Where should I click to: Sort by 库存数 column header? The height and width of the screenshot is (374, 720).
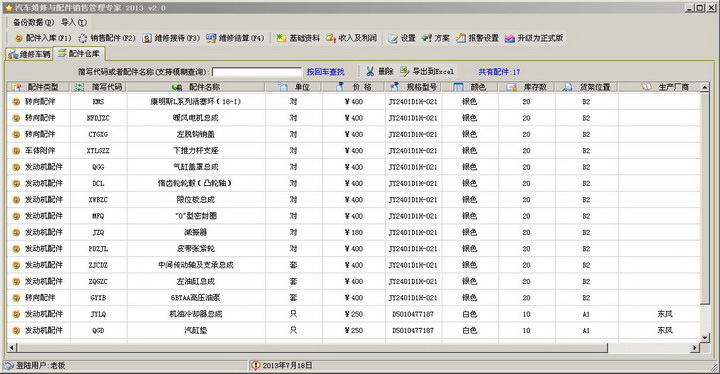(527, 87)
